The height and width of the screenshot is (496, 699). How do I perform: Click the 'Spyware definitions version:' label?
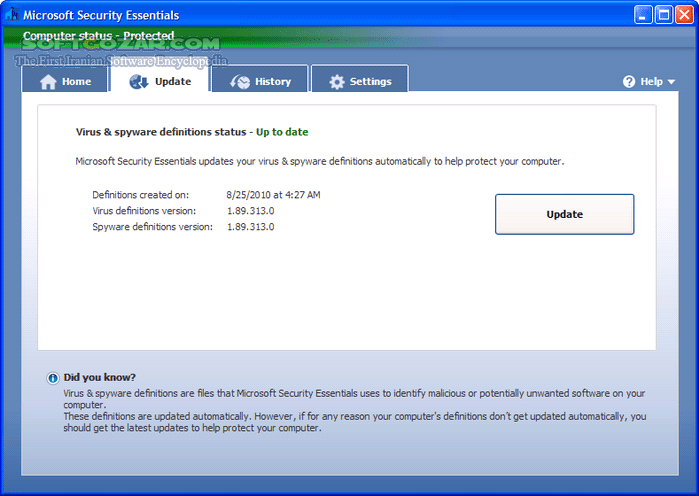(152, 227)
